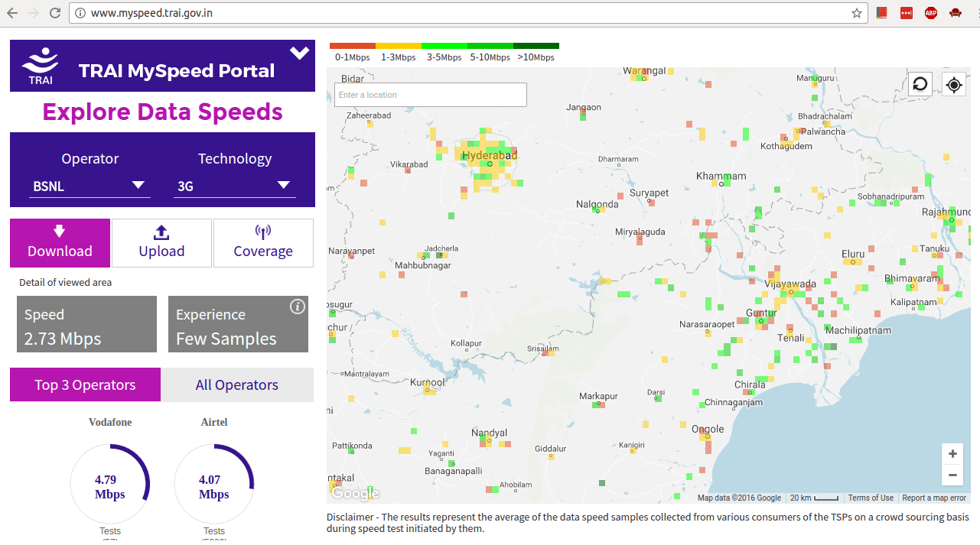
Task: Open the Adblock Plus extension icon
Action: (931, 13)
